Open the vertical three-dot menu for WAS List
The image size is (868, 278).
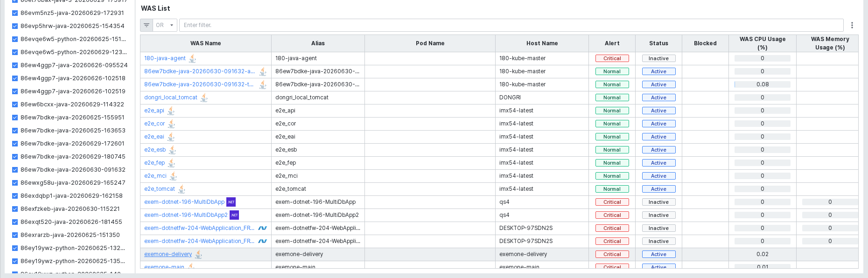coord(852,25)
